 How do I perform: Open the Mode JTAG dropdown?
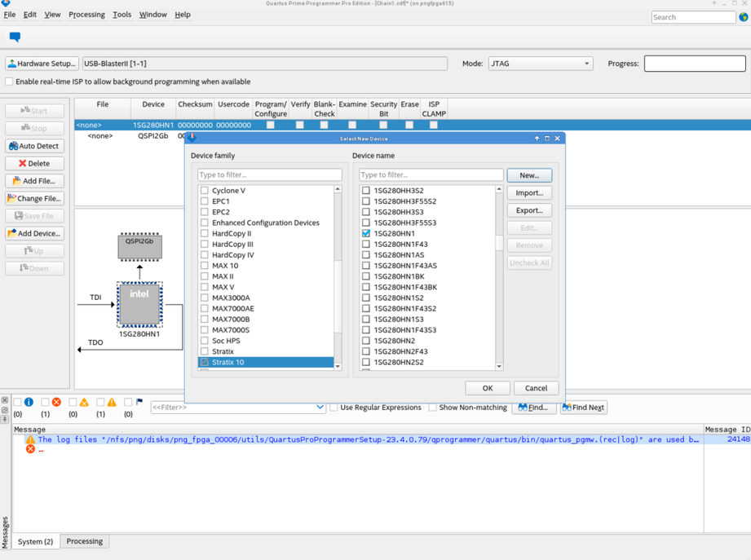[540, 64]
